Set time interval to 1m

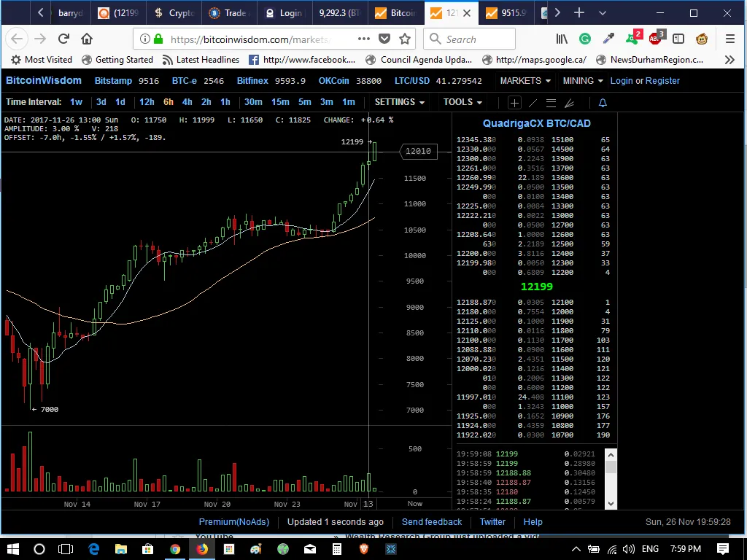pos(349,102)
